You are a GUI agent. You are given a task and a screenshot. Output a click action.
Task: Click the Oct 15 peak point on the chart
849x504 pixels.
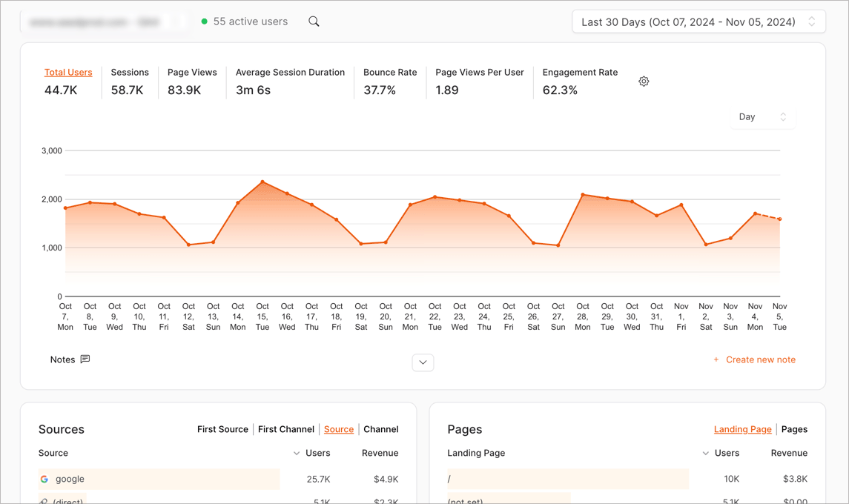coord(262,181)
